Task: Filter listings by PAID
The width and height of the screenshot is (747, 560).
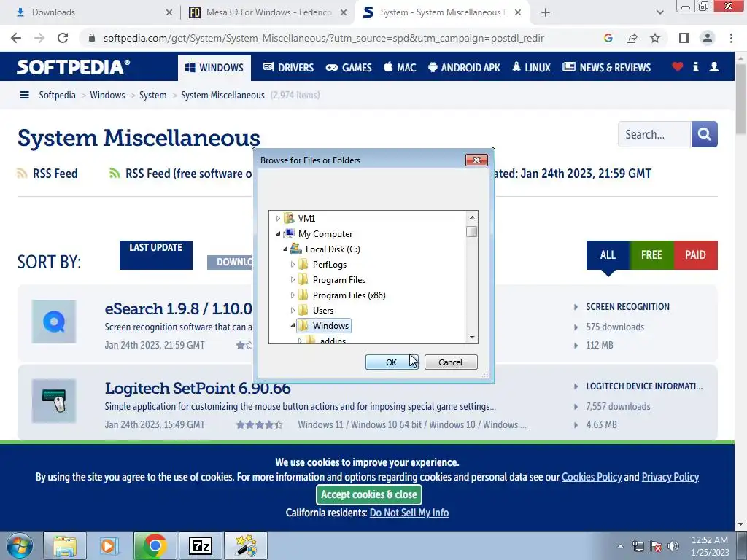Action: (695, 254)
